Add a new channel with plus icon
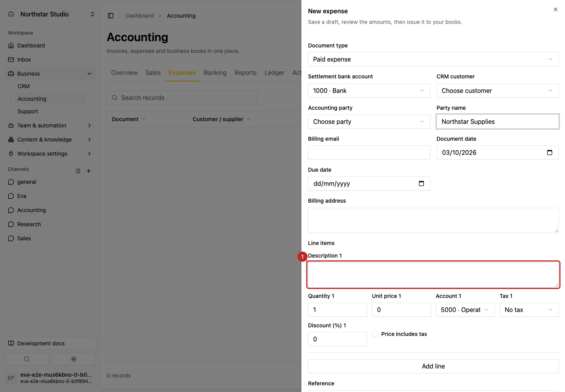The height and width of the screenshot is (392, 565). point(89,171)
